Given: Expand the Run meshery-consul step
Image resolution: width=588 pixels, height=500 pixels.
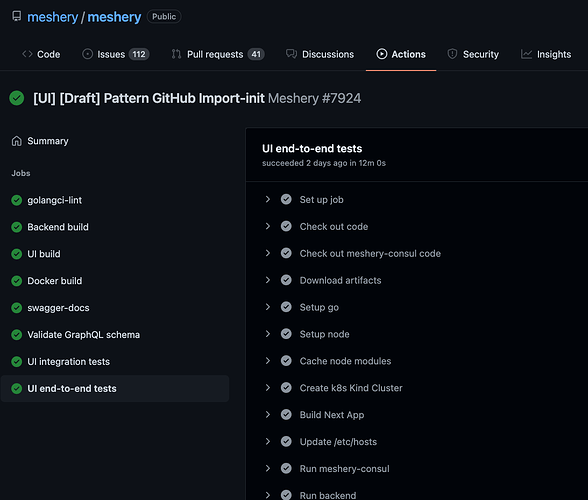Looking at the screenshot, I should (x=268, y=468).
